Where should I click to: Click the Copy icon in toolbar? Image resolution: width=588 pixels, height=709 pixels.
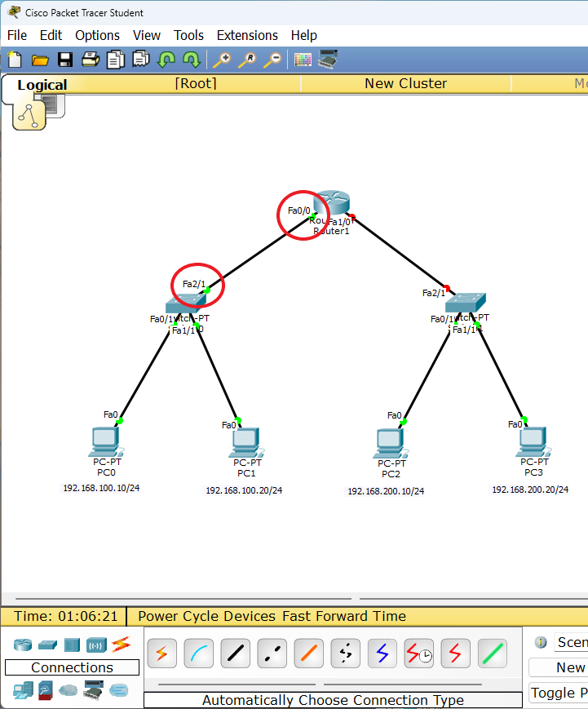click(116, 60)
